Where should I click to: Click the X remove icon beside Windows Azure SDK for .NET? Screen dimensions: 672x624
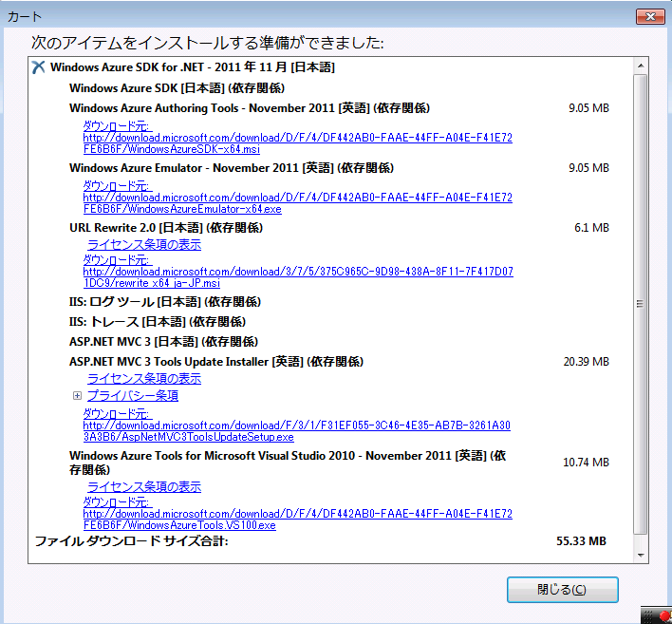pos(38,67)
